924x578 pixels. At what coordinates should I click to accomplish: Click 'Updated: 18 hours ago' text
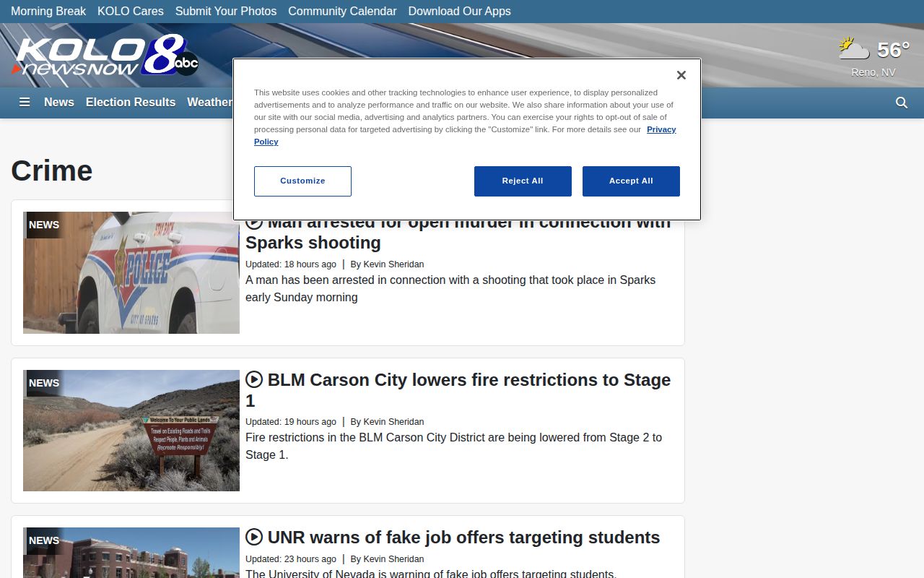click(x=291, y=264)
